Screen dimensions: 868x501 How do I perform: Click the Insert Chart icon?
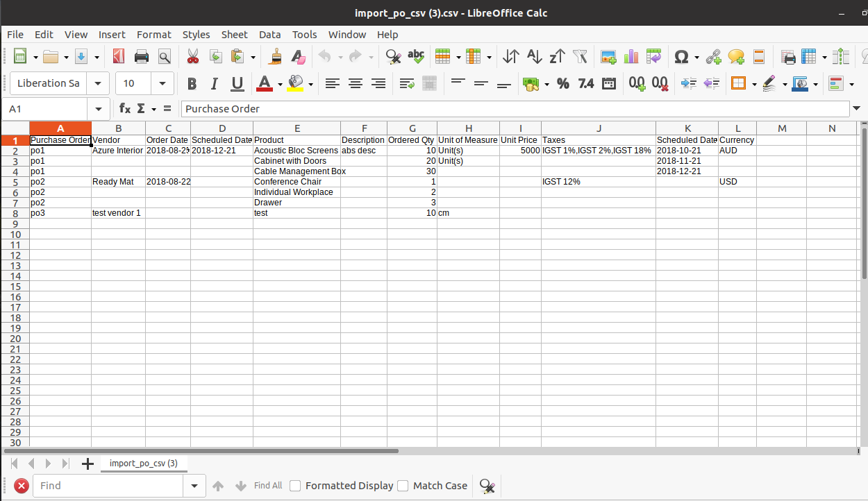click(631, 56)
